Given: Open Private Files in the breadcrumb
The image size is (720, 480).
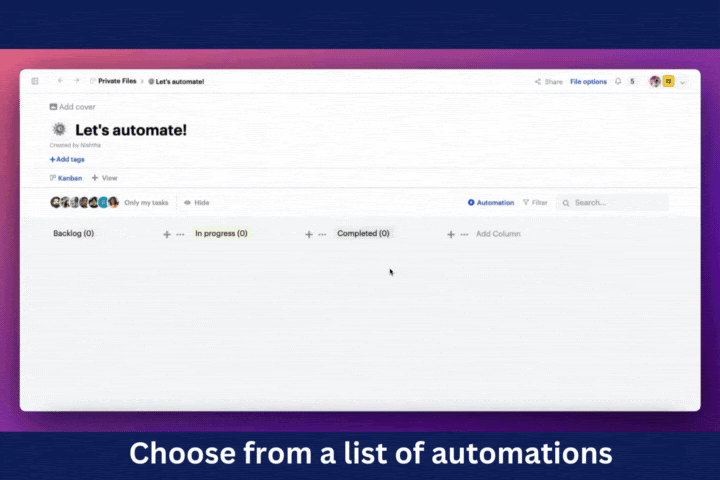Looking at the screenshot, I should (x=116, y=81).
